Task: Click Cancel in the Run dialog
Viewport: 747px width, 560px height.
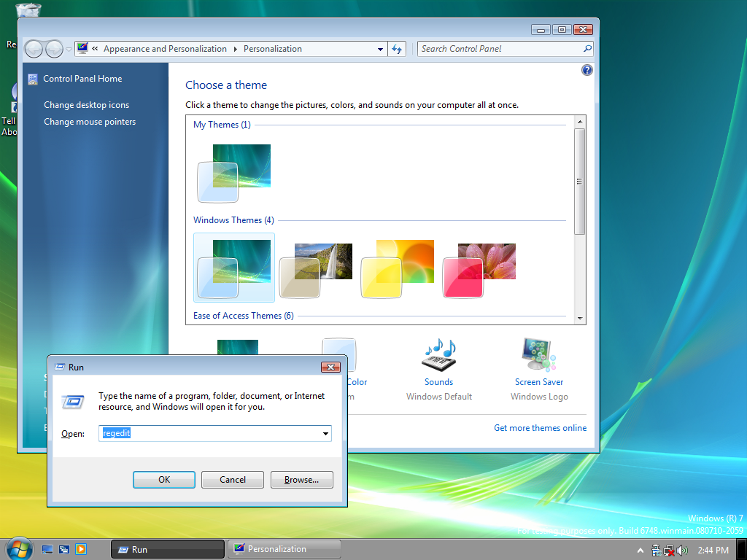Action: pyautogui.click(x=233, y=480)
